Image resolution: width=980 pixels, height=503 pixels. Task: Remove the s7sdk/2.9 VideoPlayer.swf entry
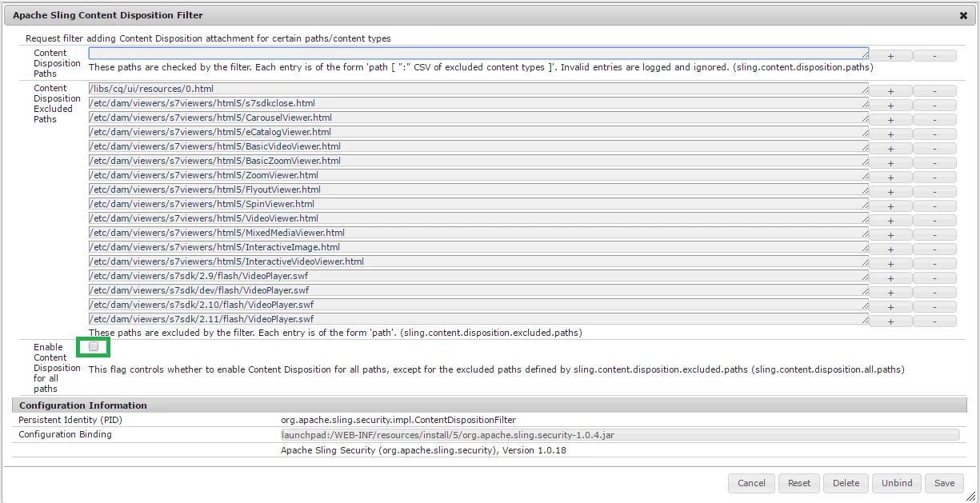(x=934, y=278)
